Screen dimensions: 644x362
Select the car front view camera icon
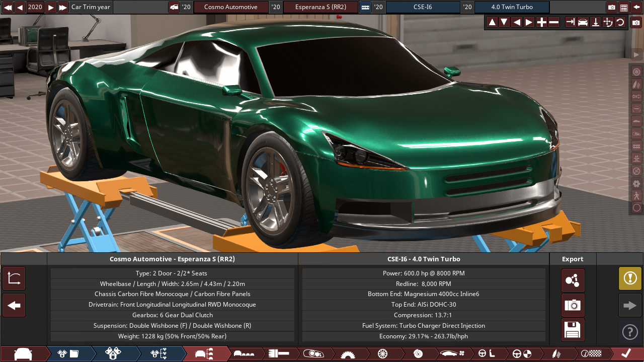[x=583, y=22]
